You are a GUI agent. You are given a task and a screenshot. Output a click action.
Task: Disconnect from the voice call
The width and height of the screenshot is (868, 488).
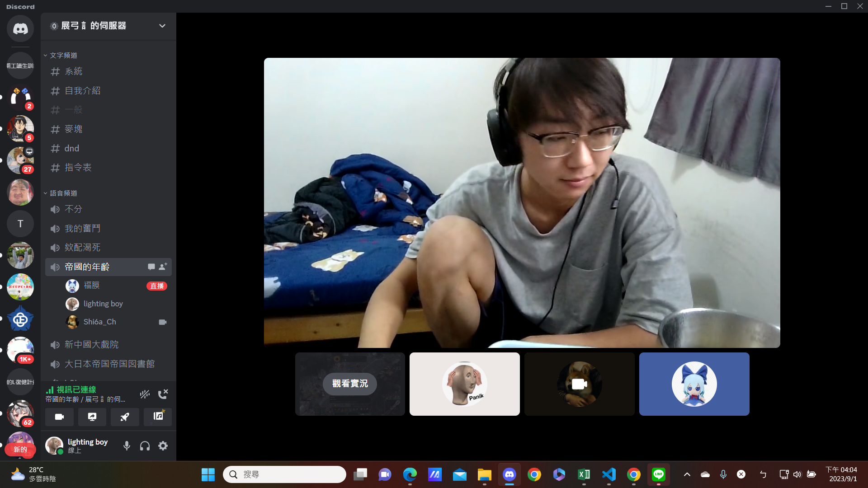[x=163, y=394]
